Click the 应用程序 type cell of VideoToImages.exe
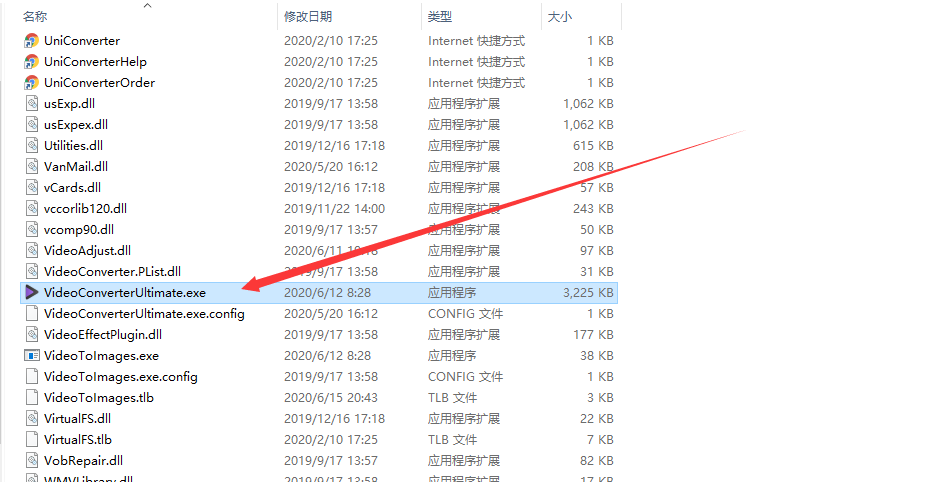 click(x=452, y=356)
